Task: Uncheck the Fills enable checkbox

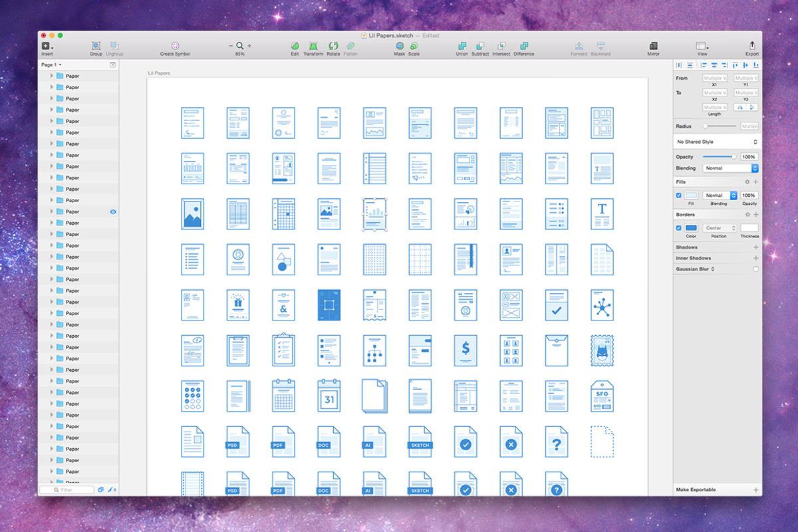Action: pyautogui.click(x=679, y=196)
